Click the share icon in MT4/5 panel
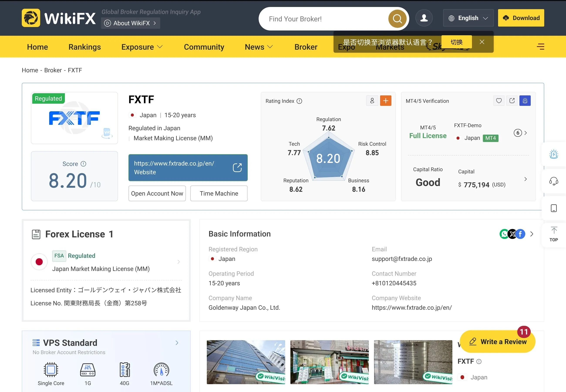 512,101
